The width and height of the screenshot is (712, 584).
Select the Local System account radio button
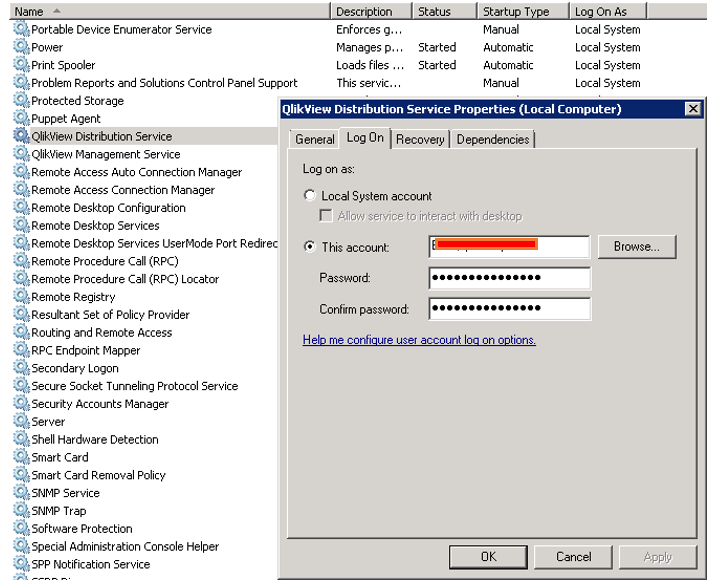310,196
